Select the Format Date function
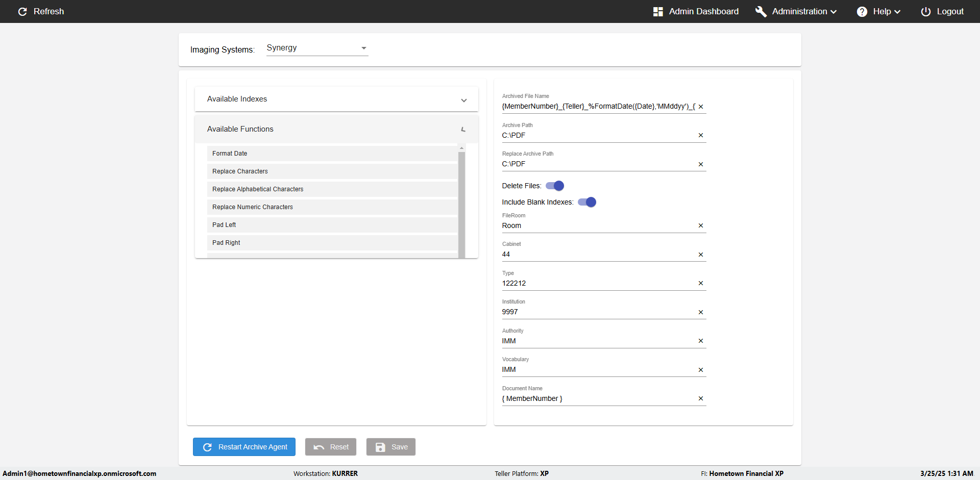Viewport: 980px width, 480px height. point(230,154)
